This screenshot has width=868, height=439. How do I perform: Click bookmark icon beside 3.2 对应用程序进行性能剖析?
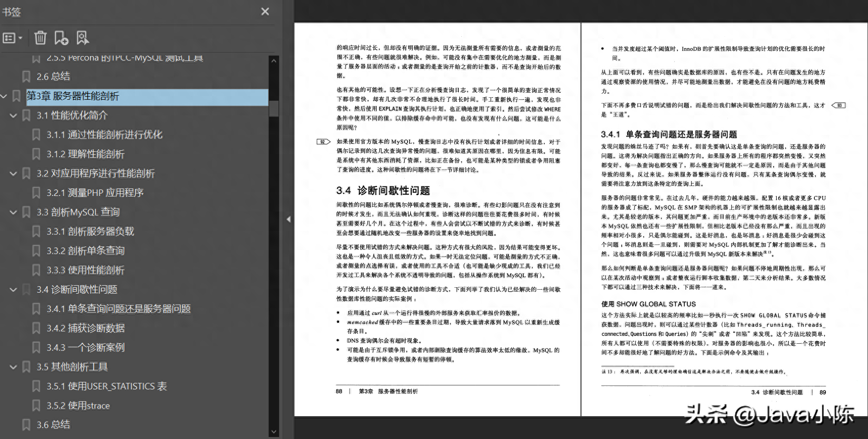point(26,173)
